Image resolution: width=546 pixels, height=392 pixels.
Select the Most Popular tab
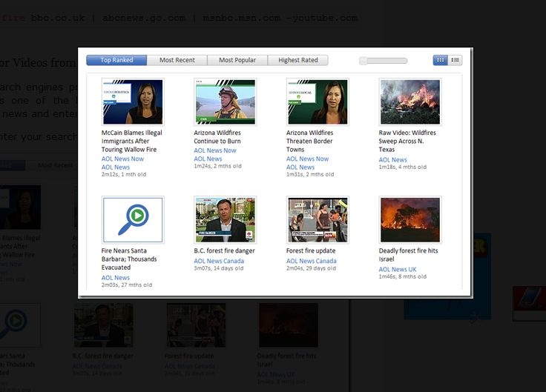237,60
